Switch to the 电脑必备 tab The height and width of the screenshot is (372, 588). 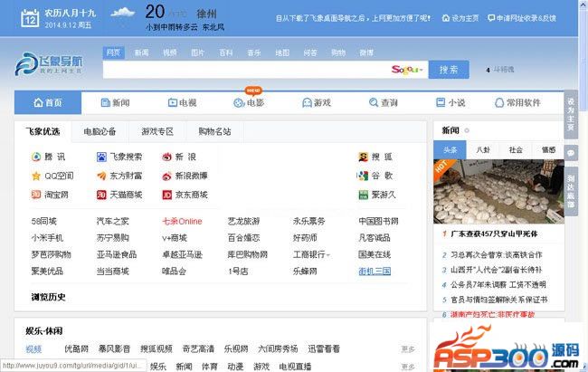(100, 132)
